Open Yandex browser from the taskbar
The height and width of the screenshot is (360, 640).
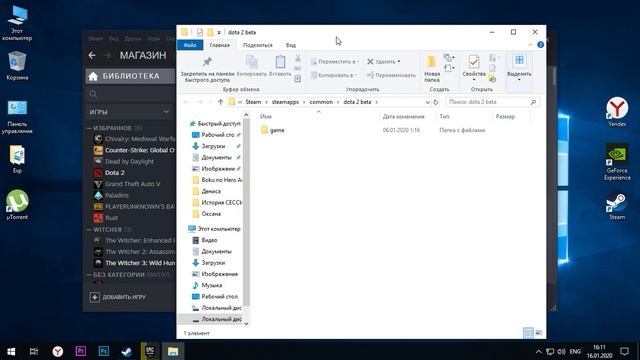tap(58, 351)
